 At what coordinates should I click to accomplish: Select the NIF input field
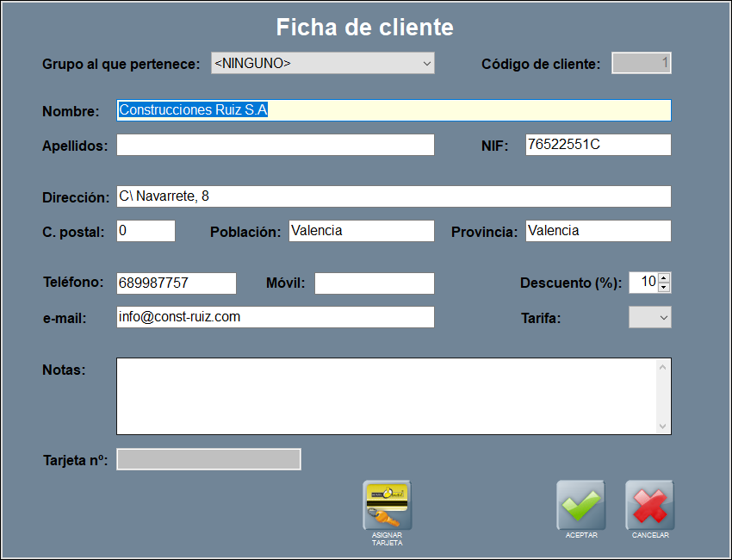(x=597, y=145)
